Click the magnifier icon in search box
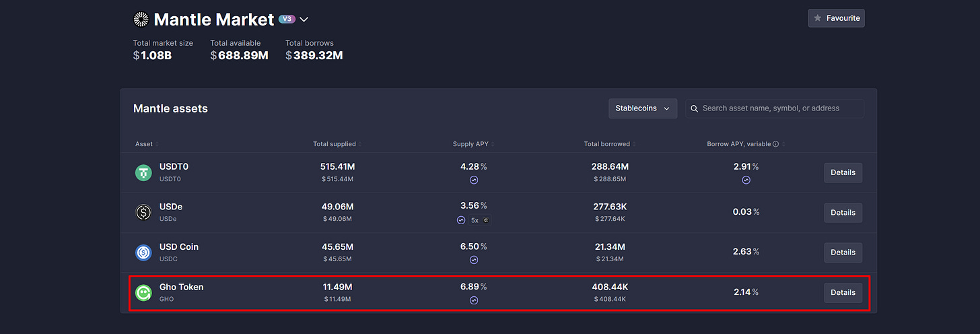980x334 pixels. tap(694, 108)
